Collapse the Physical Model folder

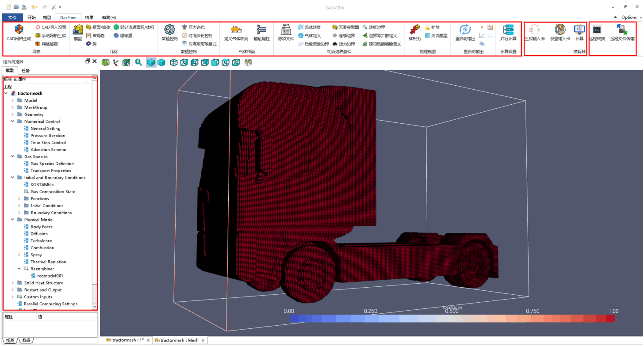tap(12, 220)
